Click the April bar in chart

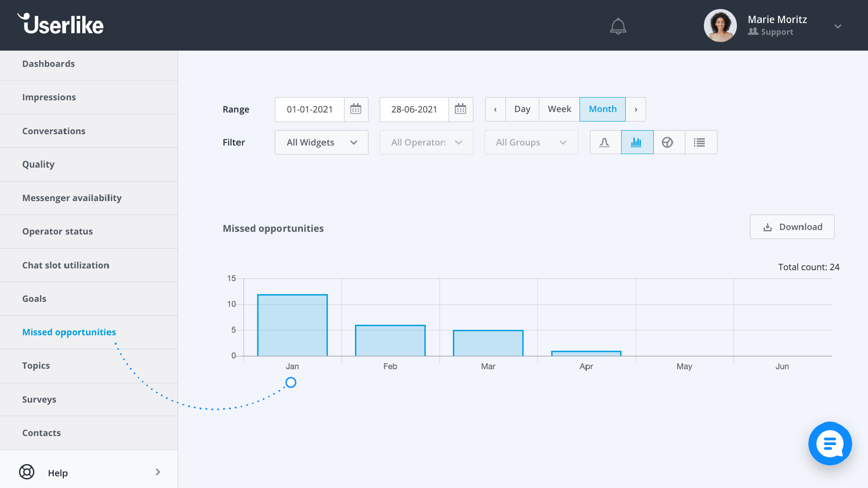pos(586,353)
